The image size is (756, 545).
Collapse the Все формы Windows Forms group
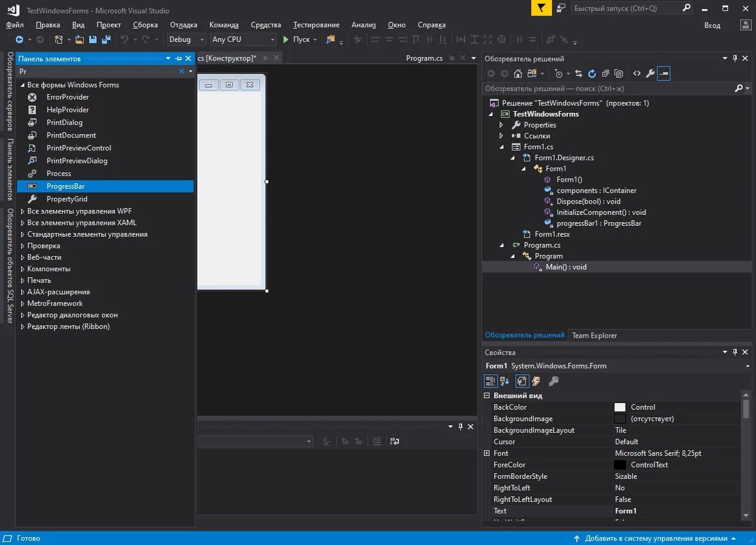coord(22,85)
